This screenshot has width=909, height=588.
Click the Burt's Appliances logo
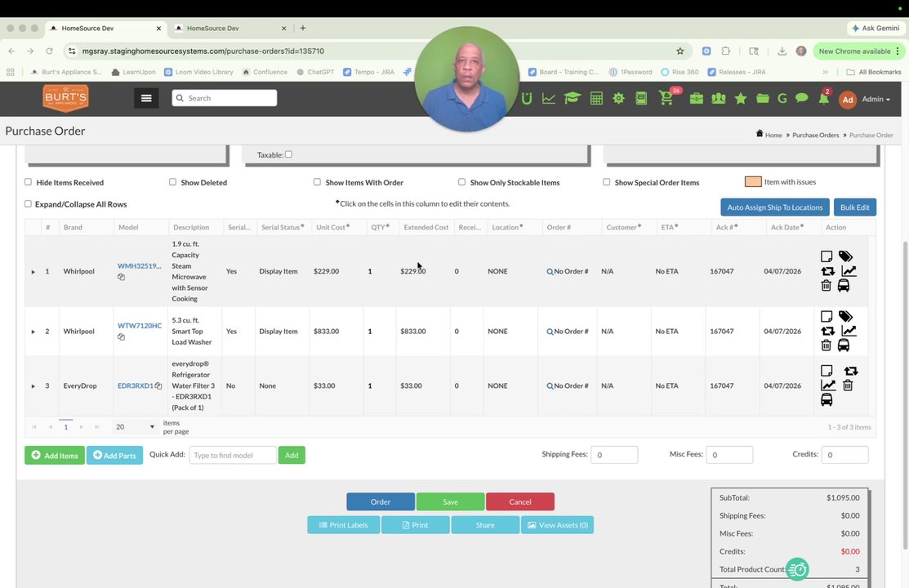pyautogui.click(x=65, y=98)
